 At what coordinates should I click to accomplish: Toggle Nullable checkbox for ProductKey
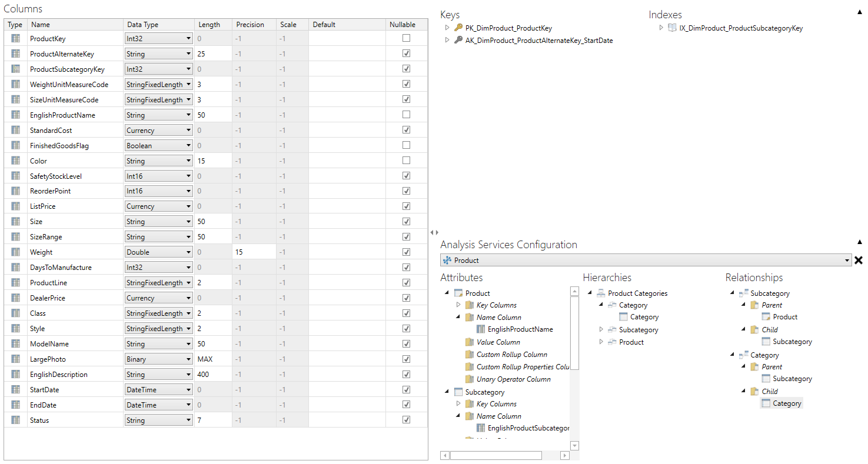click(x=406, y=38)
